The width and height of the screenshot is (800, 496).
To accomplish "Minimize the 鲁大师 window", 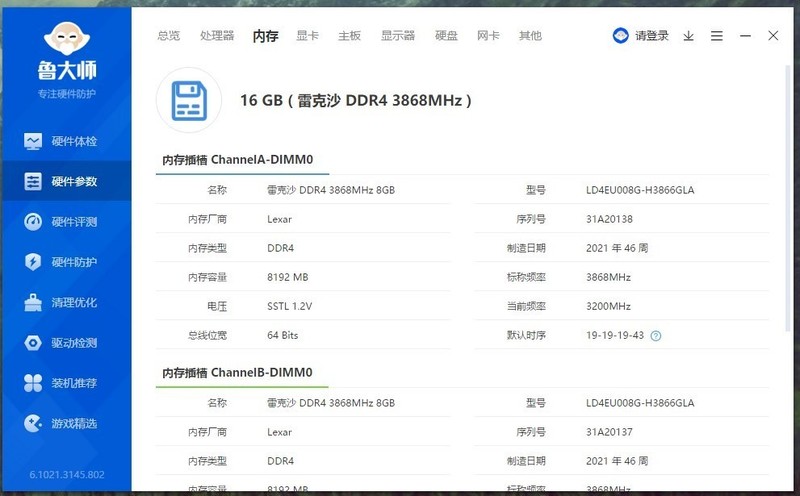I will [745, 36].
